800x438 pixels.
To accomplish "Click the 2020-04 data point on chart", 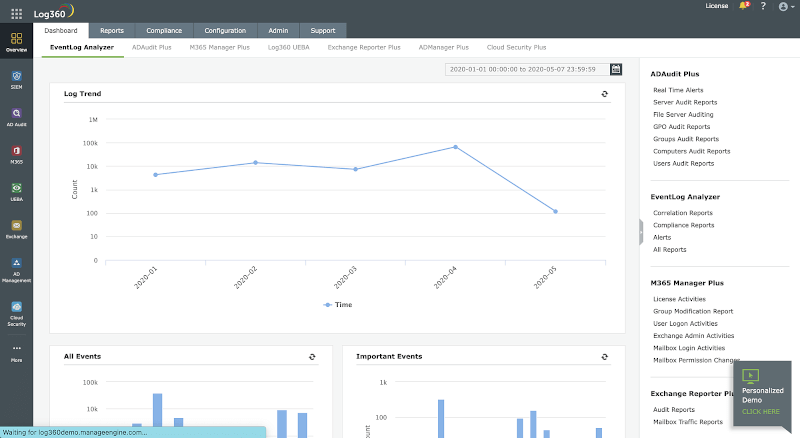I will pyautogui.click(x=455, y=147).
